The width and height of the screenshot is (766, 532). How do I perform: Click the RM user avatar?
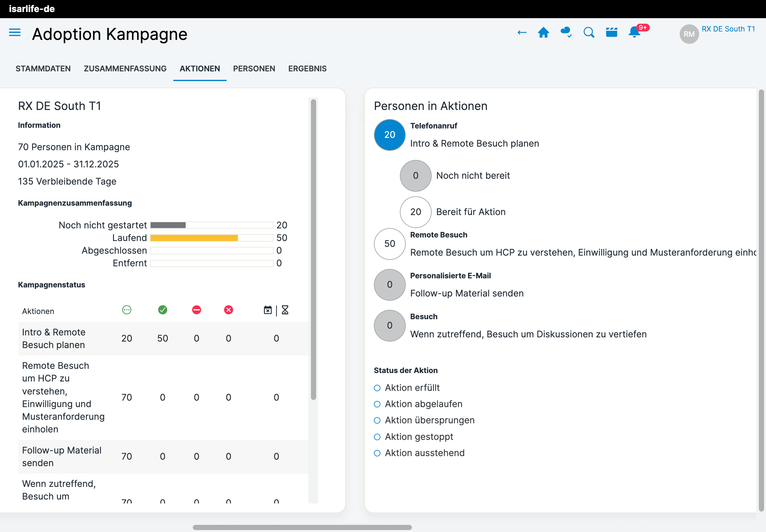[x=689, y=34]
